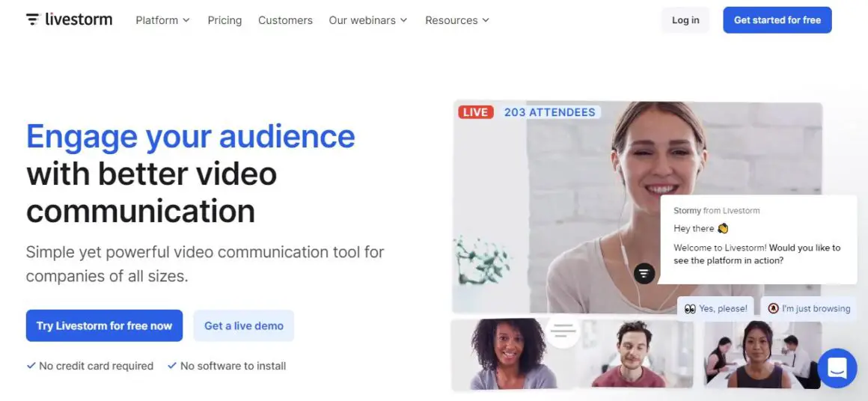The height and width of the screenshot is (401, 868).
Task: Click the Stormy chatbot avatar icon
Action: pos(644,273)
